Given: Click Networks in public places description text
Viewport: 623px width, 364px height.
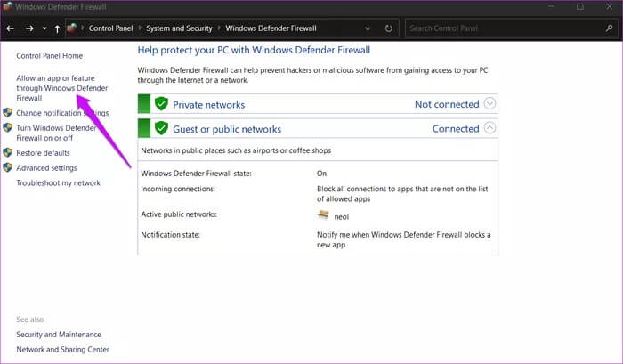Looking at the screenshot, I should pyautogui.click(x=236, y=150).
